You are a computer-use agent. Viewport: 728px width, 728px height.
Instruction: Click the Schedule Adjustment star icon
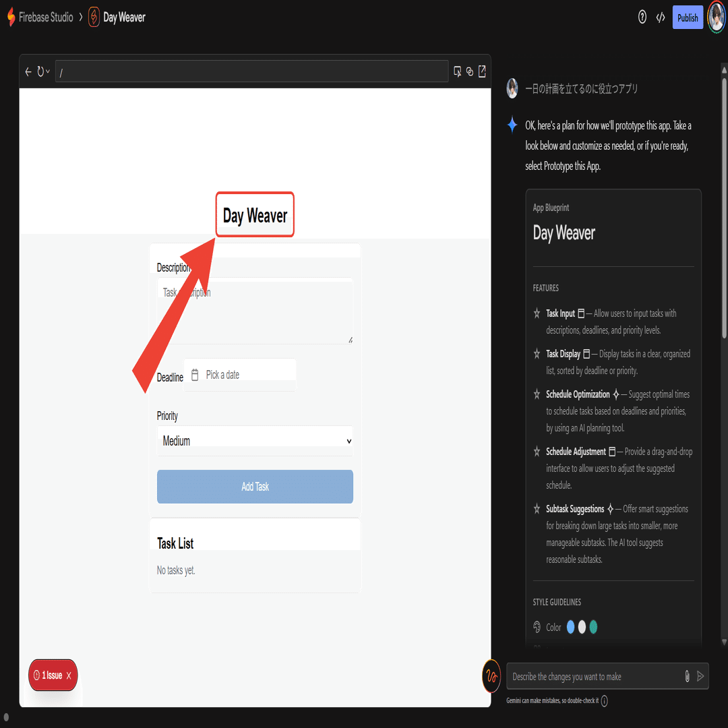point(537,451)
